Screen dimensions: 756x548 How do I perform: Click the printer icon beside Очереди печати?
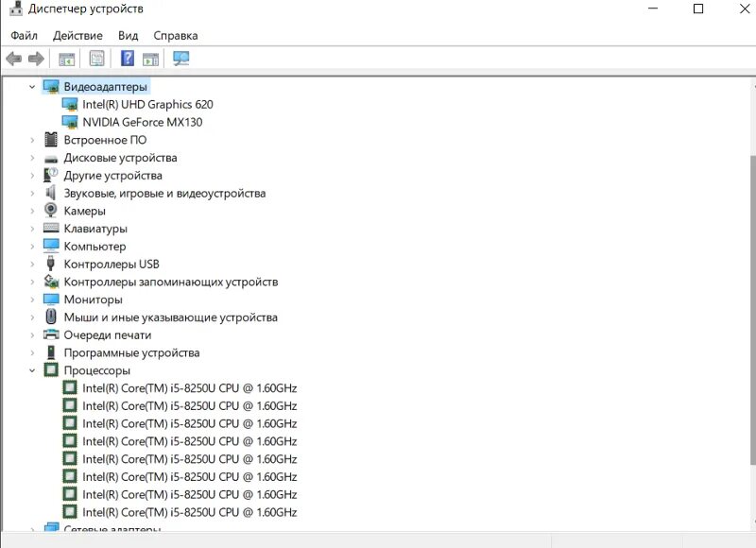(51, 334)
